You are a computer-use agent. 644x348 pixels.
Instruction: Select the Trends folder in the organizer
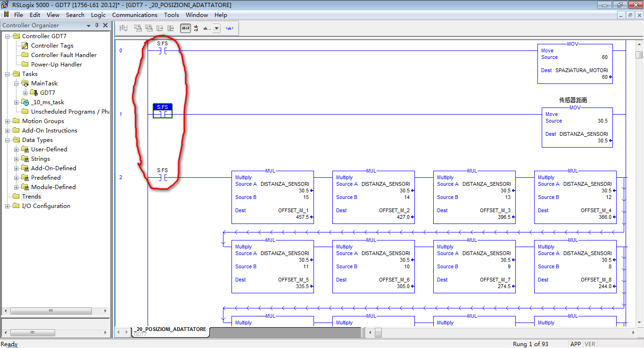coord(31,197)
